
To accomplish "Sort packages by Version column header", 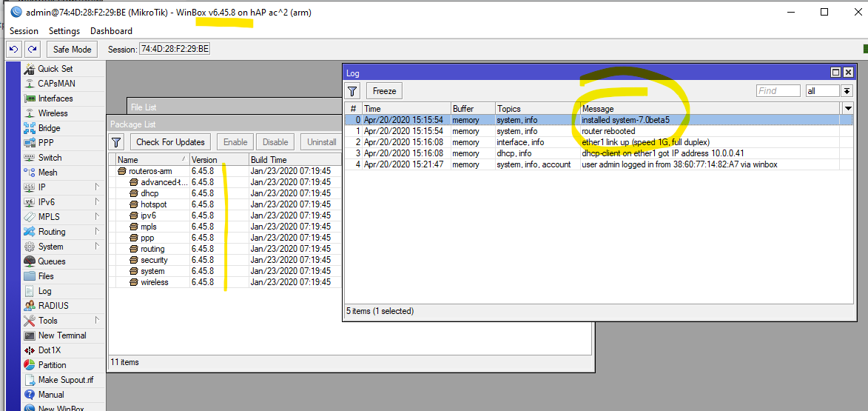I will (218, 159).
